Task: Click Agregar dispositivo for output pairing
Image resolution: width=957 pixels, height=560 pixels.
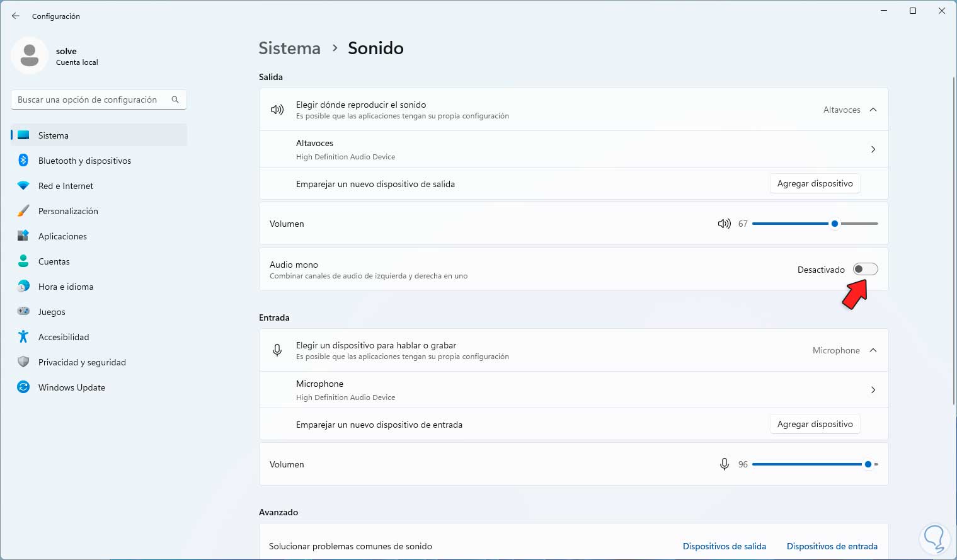Action: 815,183
